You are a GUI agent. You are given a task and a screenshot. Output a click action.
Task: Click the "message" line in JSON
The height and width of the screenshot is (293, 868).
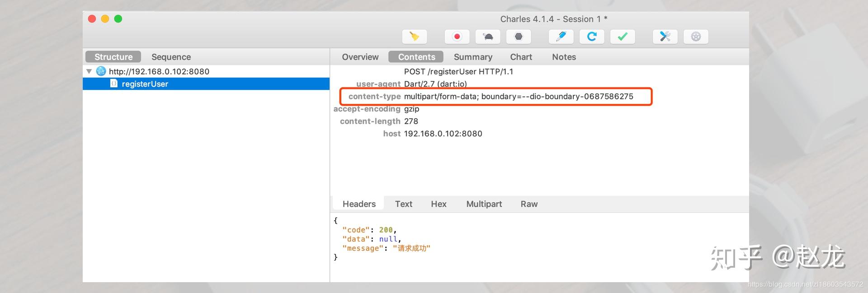coord(386,248)
